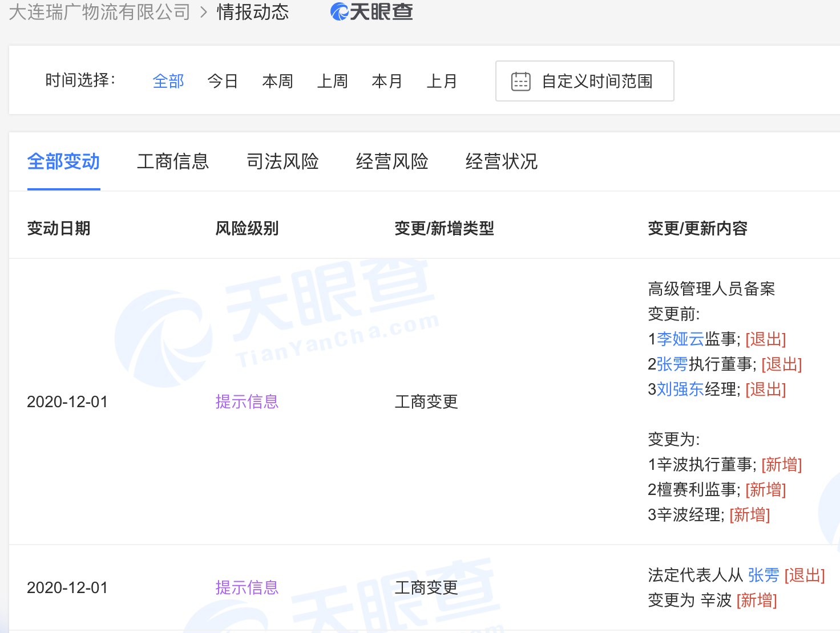
Task: Click the 变更/更新内容 column header
Action: [x=698, y=229]
